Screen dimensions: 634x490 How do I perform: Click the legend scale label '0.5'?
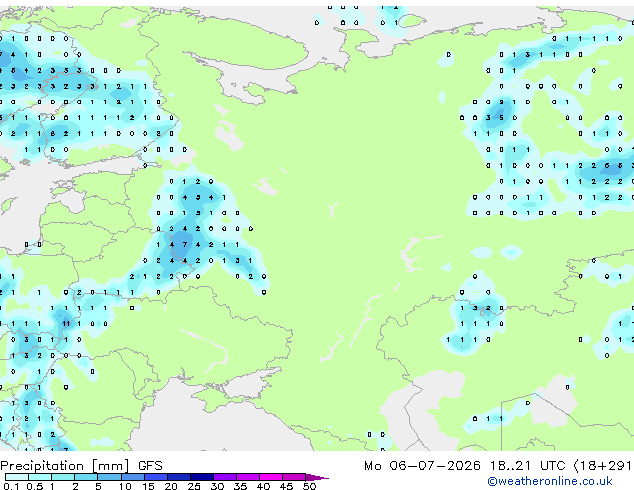34,486
